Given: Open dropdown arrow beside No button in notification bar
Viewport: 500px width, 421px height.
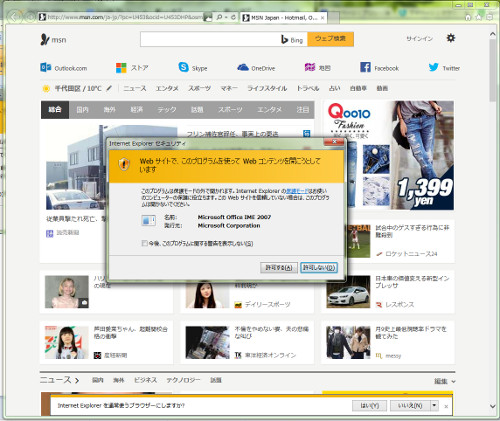Looking at the screenshot, I should [x=434, y=405].
